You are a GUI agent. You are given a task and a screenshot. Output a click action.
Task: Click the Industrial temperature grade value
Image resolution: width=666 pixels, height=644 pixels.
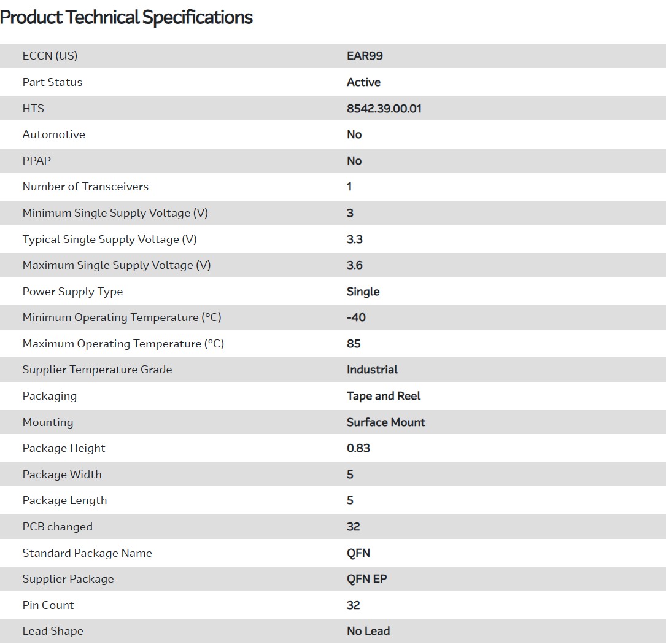tap(372, 370)
